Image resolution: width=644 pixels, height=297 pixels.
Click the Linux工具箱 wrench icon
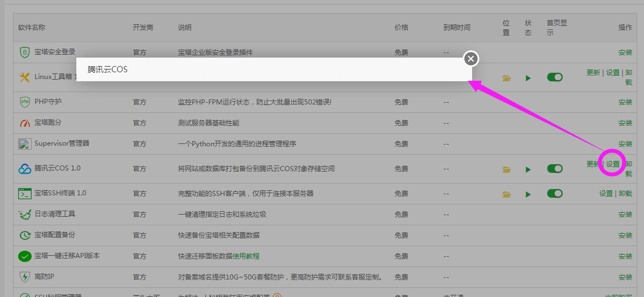(25, 77)
